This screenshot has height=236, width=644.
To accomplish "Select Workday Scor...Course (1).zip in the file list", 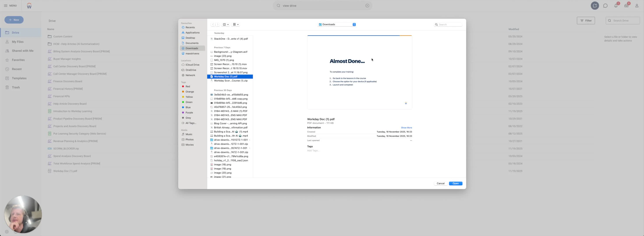I will coord(230,81).
